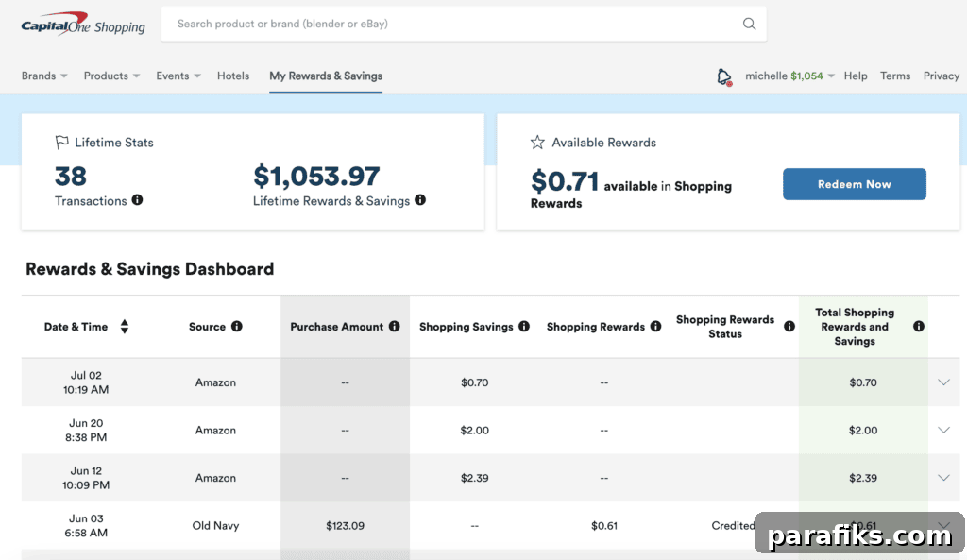Click the 38 transactions count
Viewport: 967px width, 560px height.
[70, 177]
